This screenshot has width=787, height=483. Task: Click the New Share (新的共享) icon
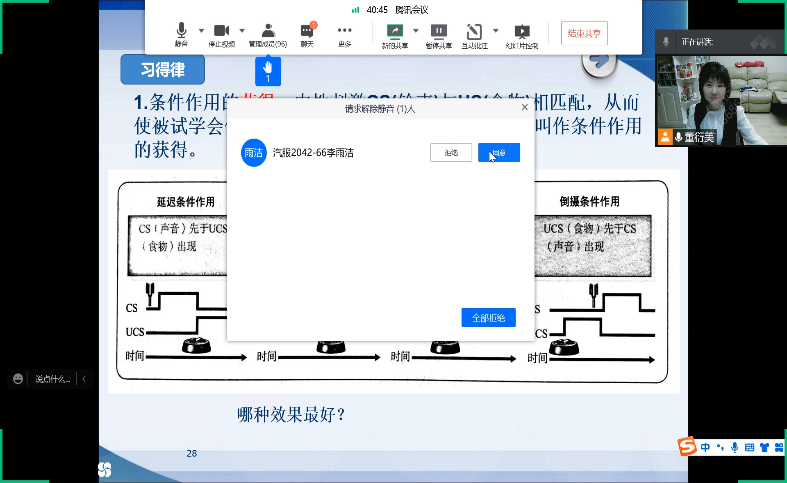click(395, 34)
